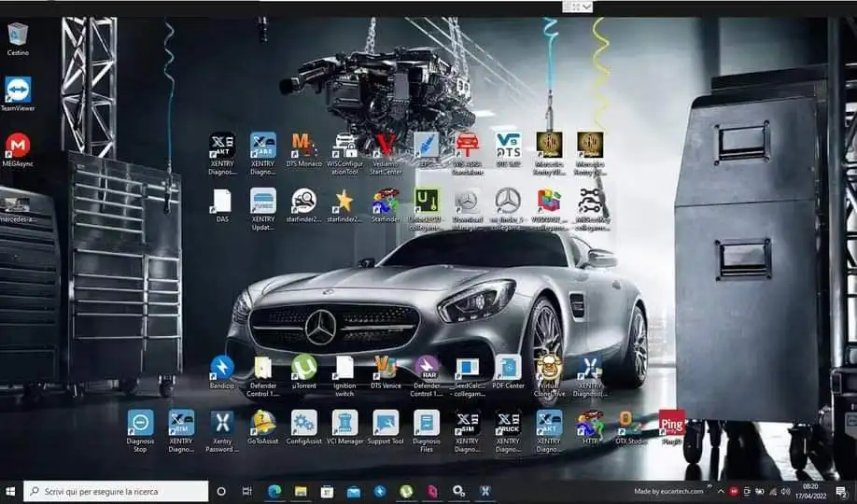Launch uTorrent from the desktop

pyautogui.click(x=304, y=371)
